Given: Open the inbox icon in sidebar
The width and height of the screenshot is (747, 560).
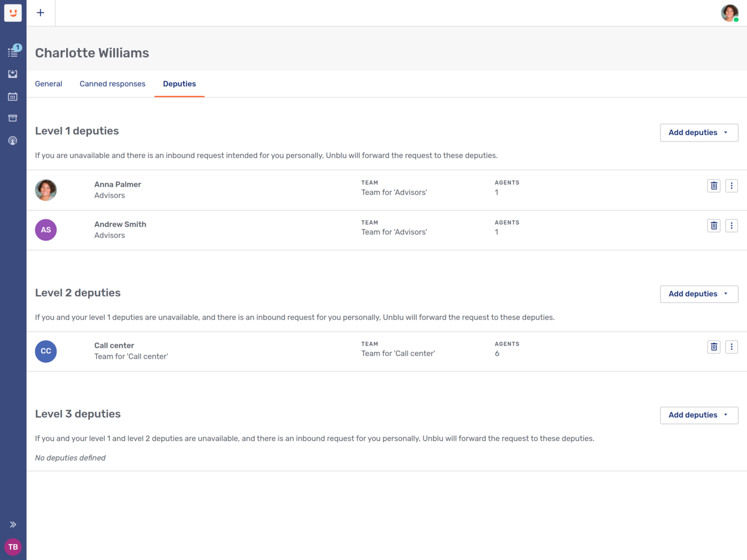Looking at the screenshot, I should click(13, 74).
